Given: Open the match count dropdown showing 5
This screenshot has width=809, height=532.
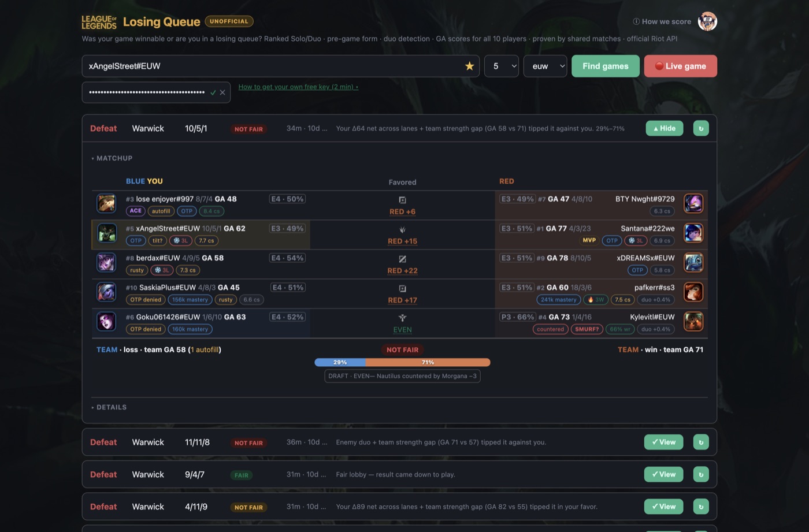Looking at the screenshot, I should pyautogui.click(x=502, y=66).
